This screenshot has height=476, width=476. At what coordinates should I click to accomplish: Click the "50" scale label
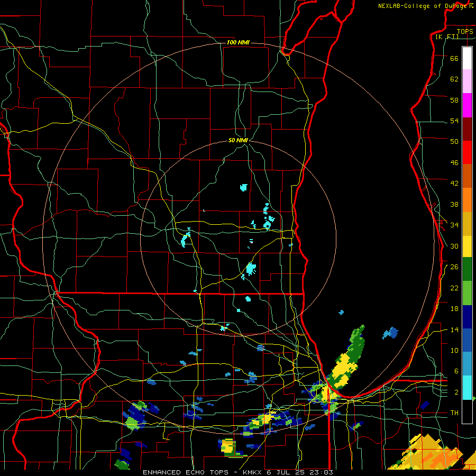click(x=454, y=141)
